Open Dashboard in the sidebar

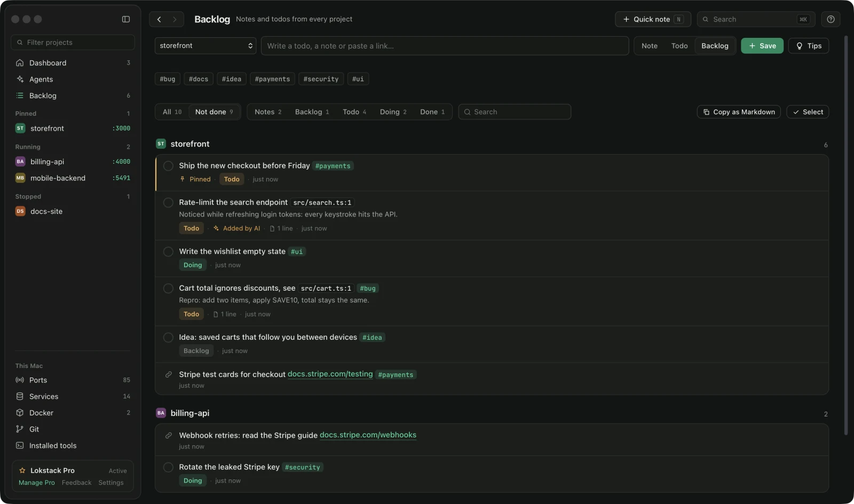[x=73, y=63]
